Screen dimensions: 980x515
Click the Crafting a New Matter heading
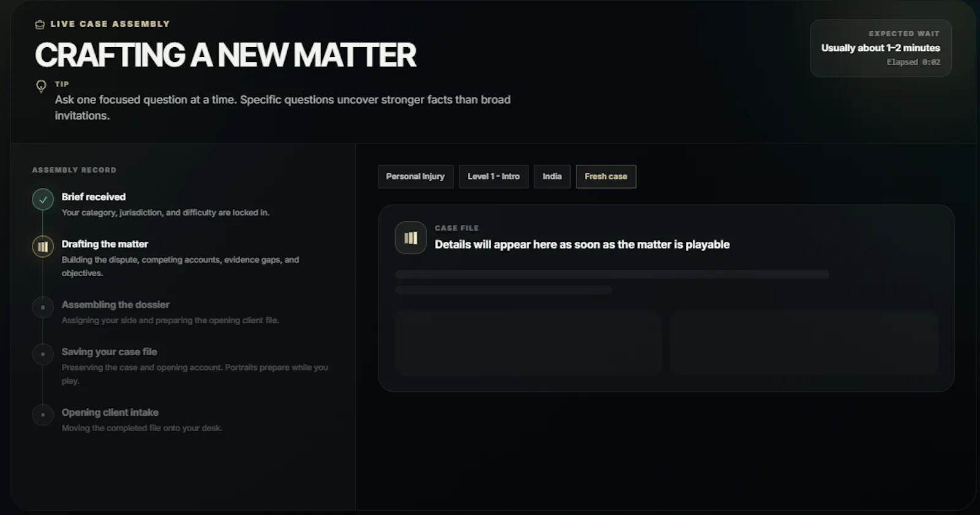tap(226, 55)
